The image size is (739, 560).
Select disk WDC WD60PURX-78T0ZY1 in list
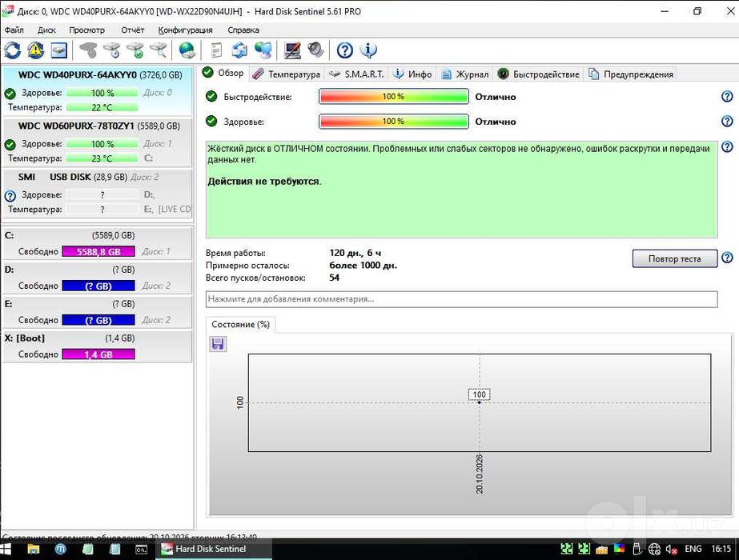pos(97,142)
